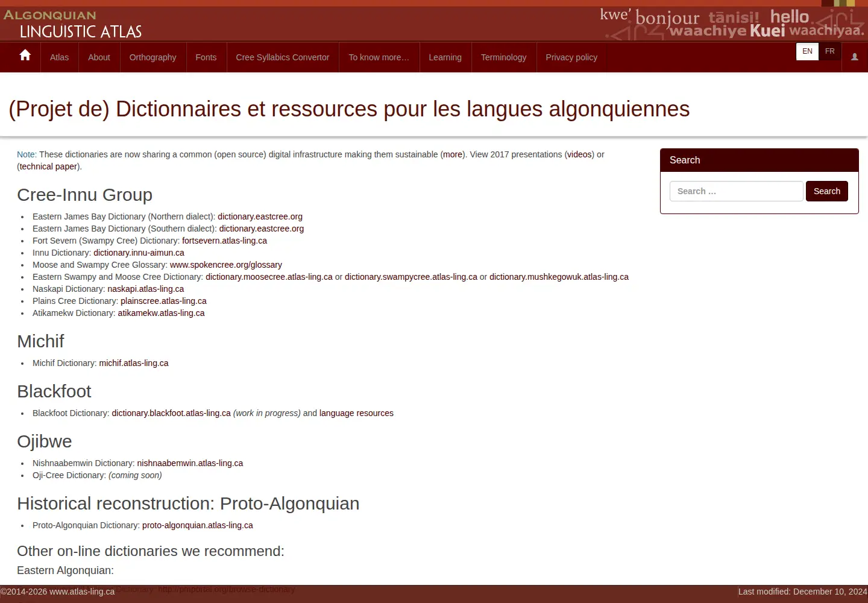The height and width of the screenshot is (603, 868).
Task: Open the About menu item
Action: [99, 57]
